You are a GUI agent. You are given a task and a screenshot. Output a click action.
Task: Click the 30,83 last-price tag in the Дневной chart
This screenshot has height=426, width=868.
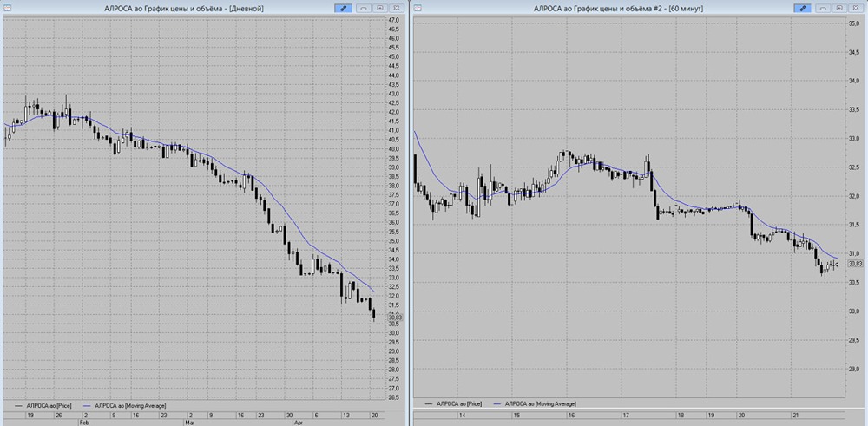tap(395, 318)
